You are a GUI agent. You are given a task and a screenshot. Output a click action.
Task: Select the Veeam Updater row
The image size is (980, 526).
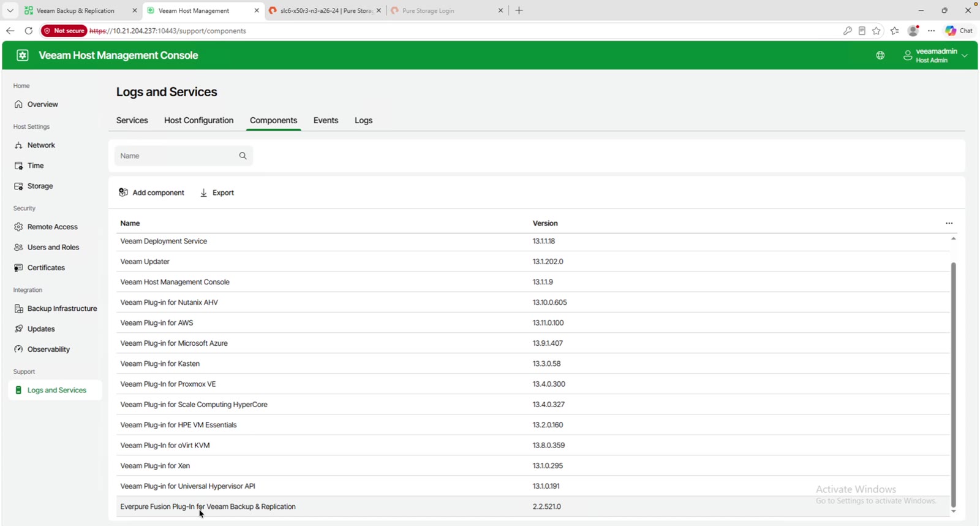(533, 262)
